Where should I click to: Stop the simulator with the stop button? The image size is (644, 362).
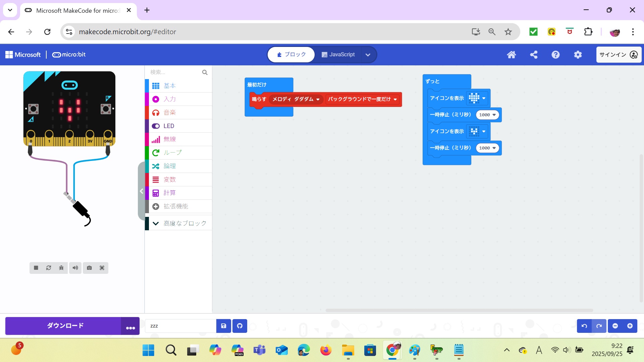36,268
